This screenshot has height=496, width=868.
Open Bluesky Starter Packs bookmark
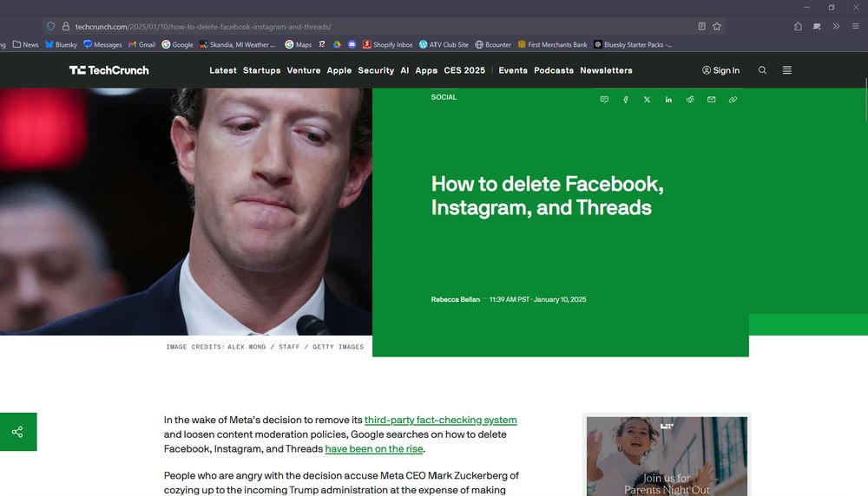[x=633, y=44]
